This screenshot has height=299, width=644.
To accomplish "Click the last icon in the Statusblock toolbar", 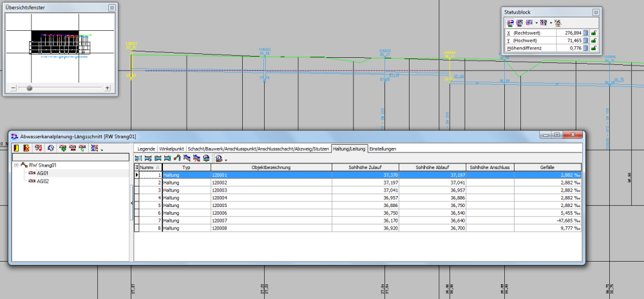I will [556, 22].
